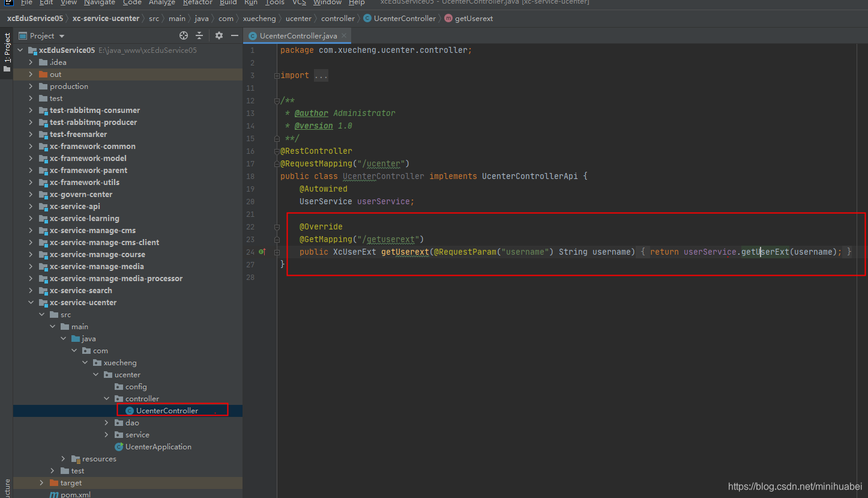Open the Tools menu
This screenshot has width=868, height=498.
[x=274, y=2]
